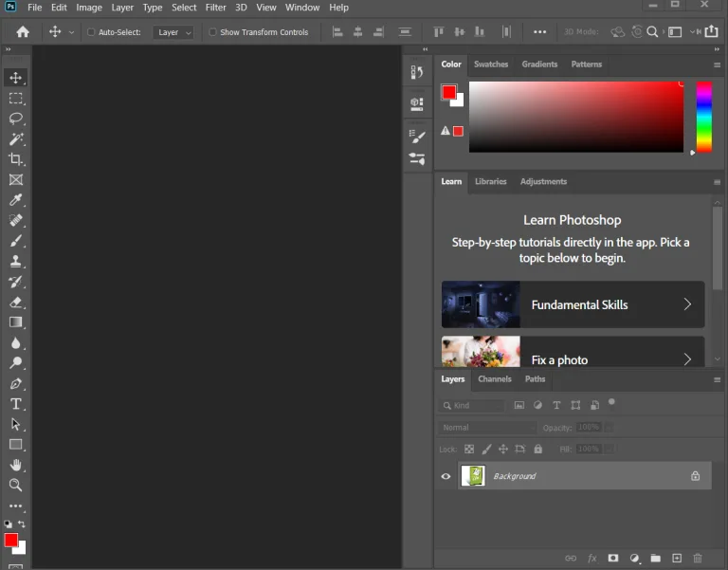The height and width of the screenshot is (570, 728).
Task: Toggle lock all padlock in Layers panel
Action: pyautogui.click(x=537, y=450)
